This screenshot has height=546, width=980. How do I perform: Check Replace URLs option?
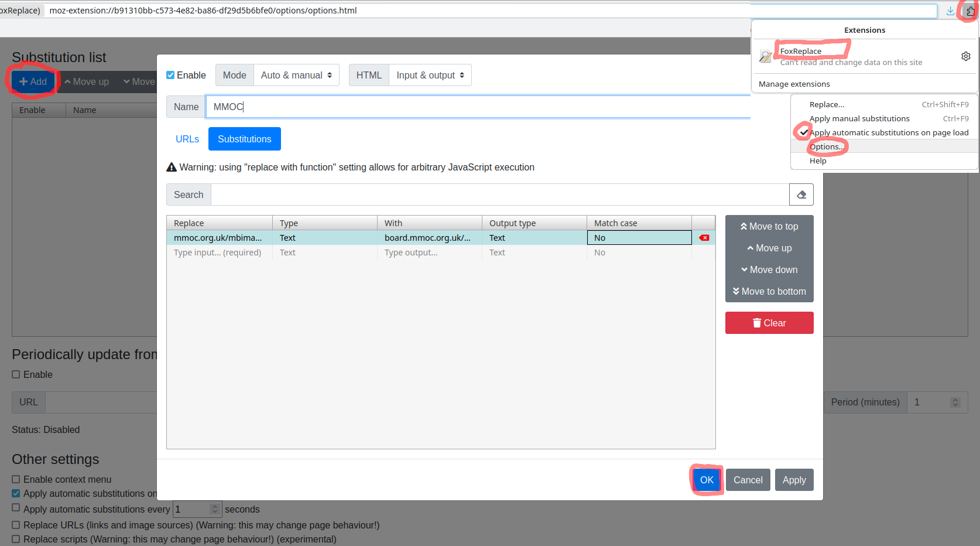pyautogui.click(x=16, y=525)
